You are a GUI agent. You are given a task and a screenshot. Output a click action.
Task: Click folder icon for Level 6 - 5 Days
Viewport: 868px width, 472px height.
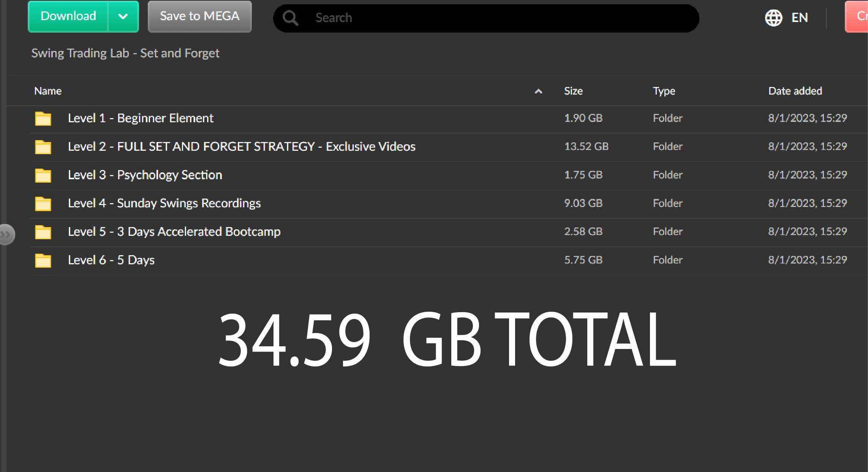[43, 260]
